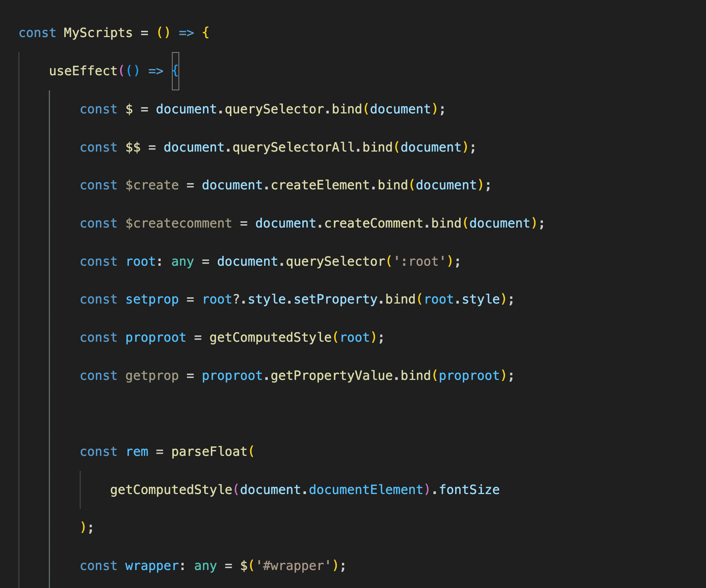Click the createComment method name
Image resolution: width=706 pixels, height=588 pixels.
click(374, 223)
